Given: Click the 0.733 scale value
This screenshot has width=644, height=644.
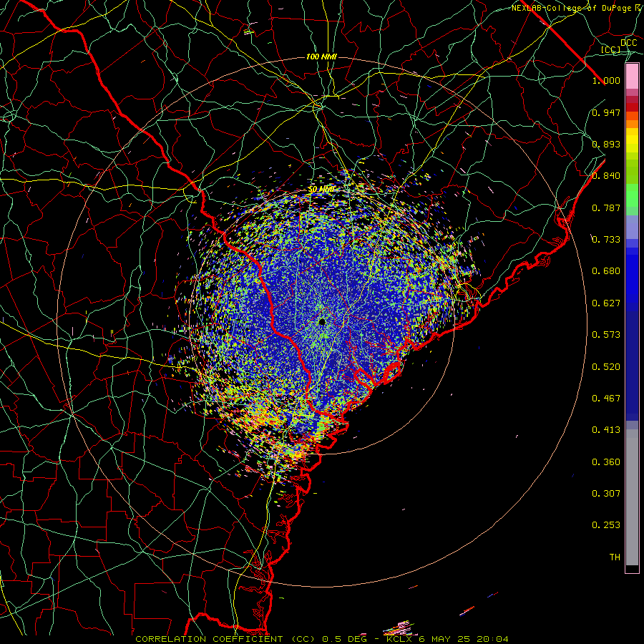Looking at the screenshot, I should [x=606, y=240].
